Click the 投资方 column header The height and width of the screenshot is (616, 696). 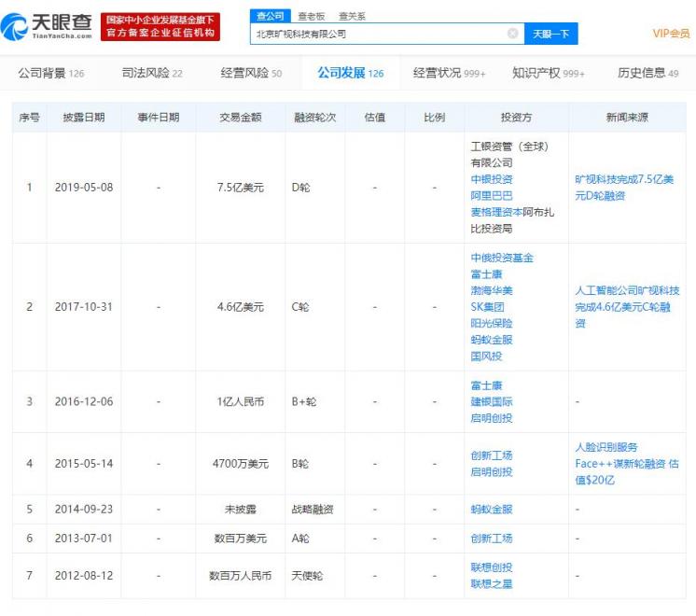pos(516,118)
